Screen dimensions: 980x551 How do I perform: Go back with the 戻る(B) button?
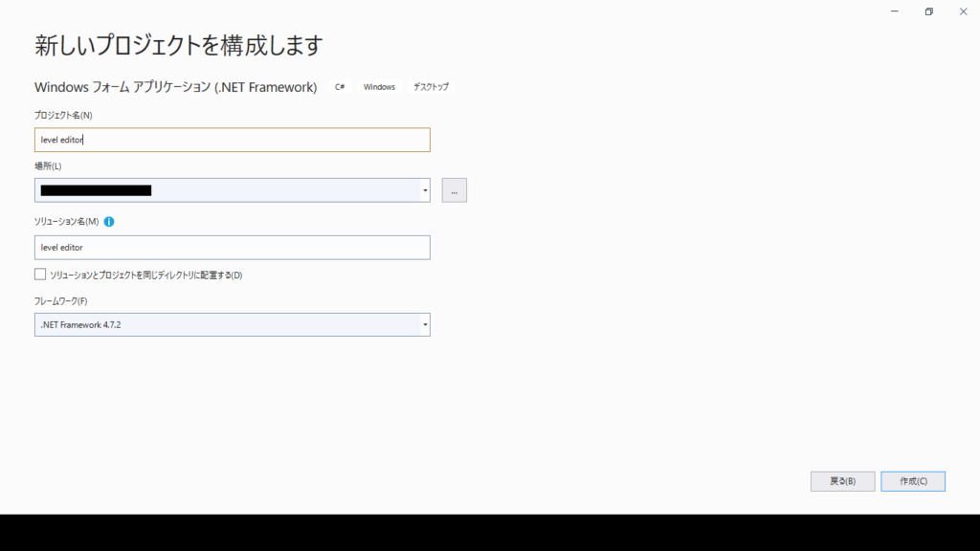coord(842,481)
